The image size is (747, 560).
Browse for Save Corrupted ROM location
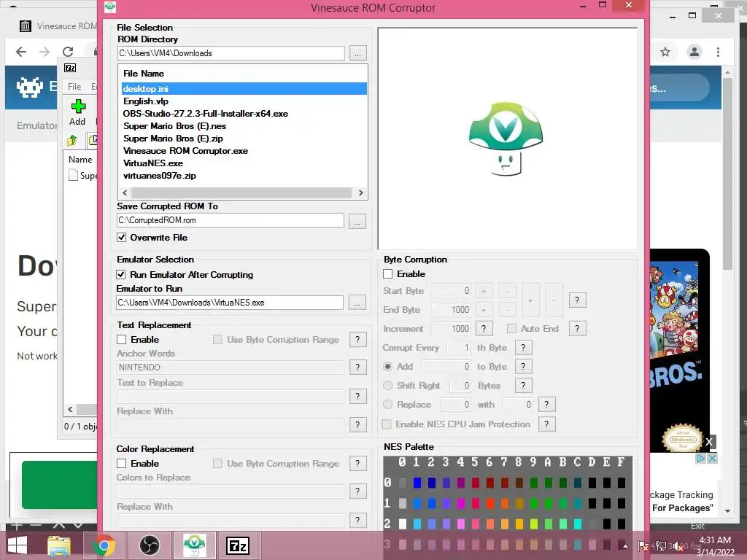pos(357,221)
